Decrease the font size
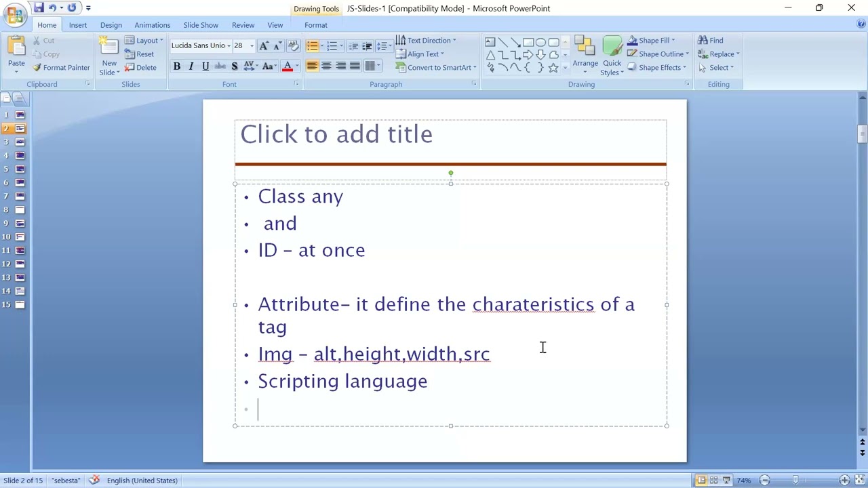 point(278,45)
